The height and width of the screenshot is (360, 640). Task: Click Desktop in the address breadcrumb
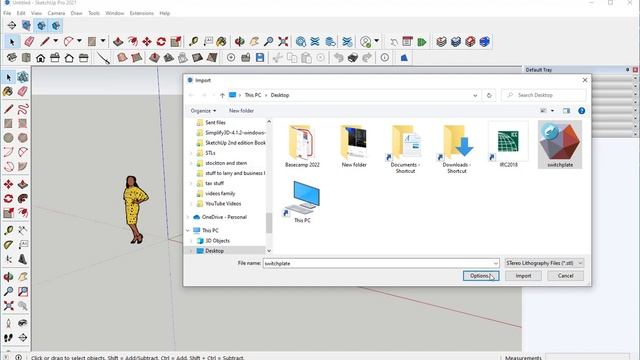280,95
